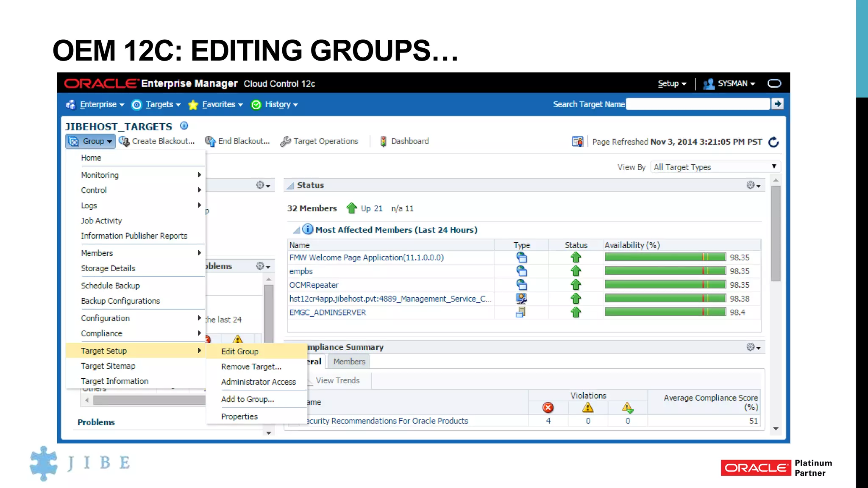Expand the Monitoring submenu
Image resolution: width=868 pixels, height=488 pixels.
click(x=136, y=175)
